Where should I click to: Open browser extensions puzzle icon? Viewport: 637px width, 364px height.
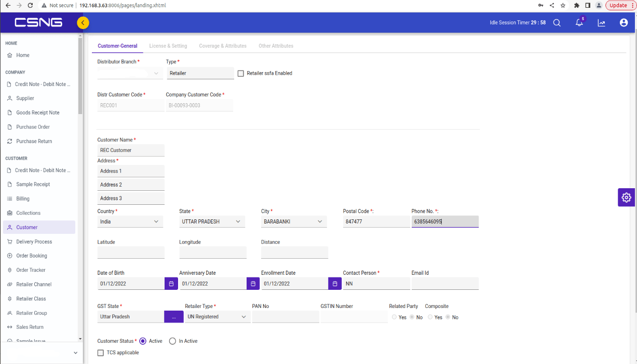(x=576, y=5)
